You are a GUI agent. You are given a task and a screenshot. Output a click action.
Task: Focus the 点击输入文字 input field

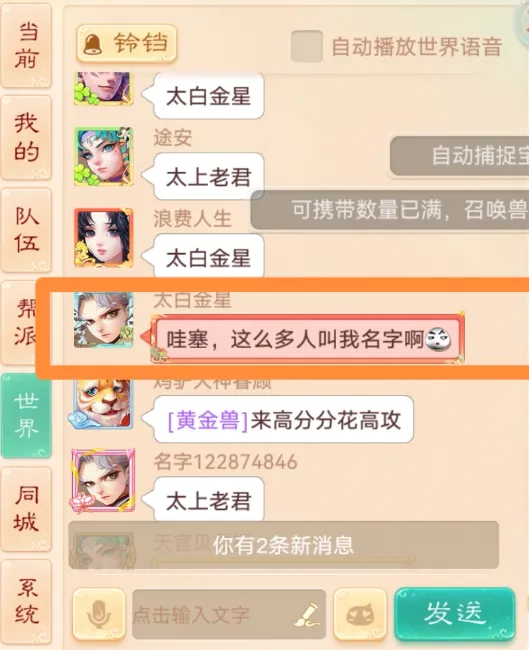pos(229,614)
